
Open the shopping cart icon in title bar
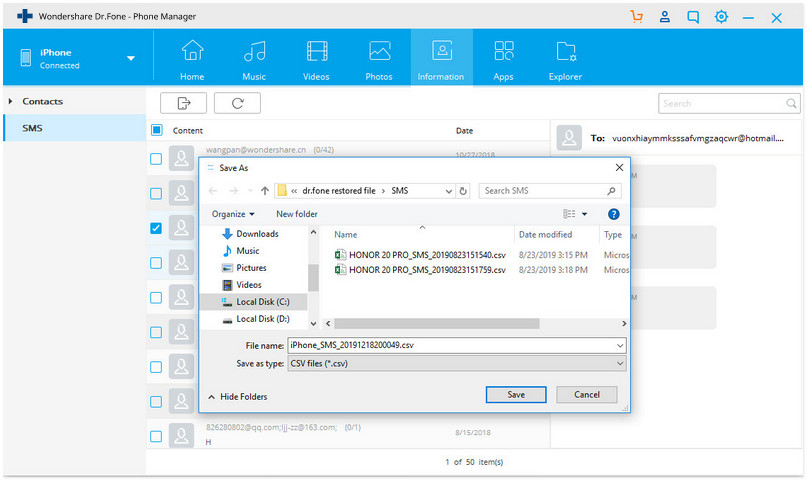coord(637,17)
